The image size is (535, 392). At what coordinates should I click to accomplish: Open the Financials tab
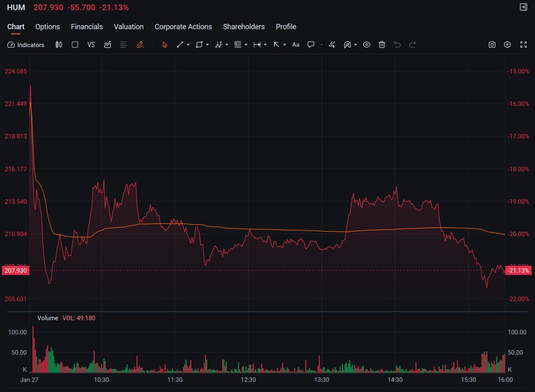(87, 27)
